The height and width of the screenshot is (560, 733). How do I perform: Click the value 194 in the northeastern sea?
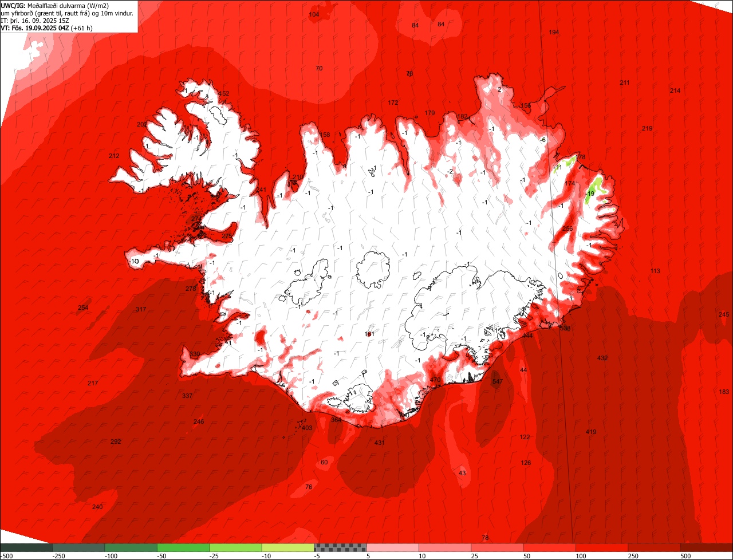coord(554,32)
